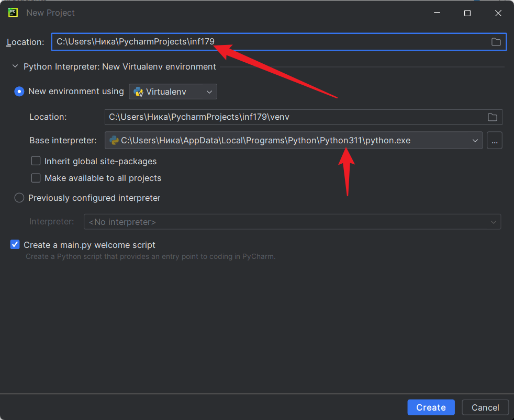Screen dimensions: 514x420
Task: Maximize the New Project dialog
Action: (467, 13)
